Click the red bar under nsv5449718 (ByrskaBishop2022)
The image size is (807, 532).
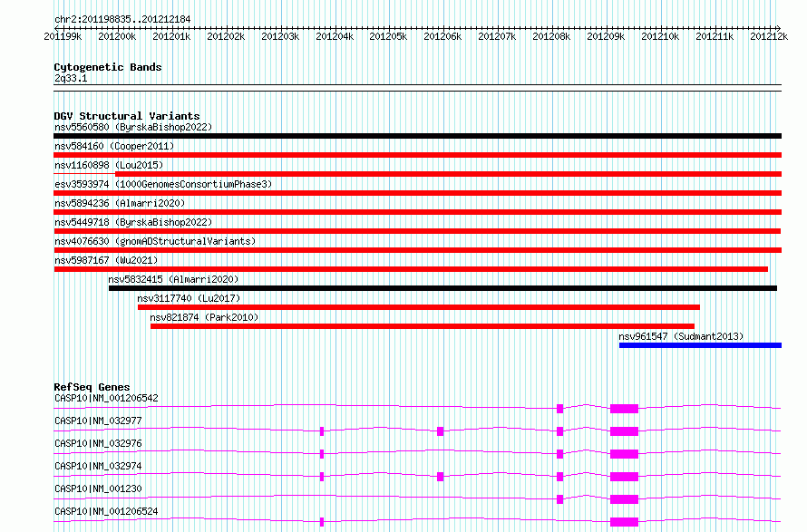(417, 231)
